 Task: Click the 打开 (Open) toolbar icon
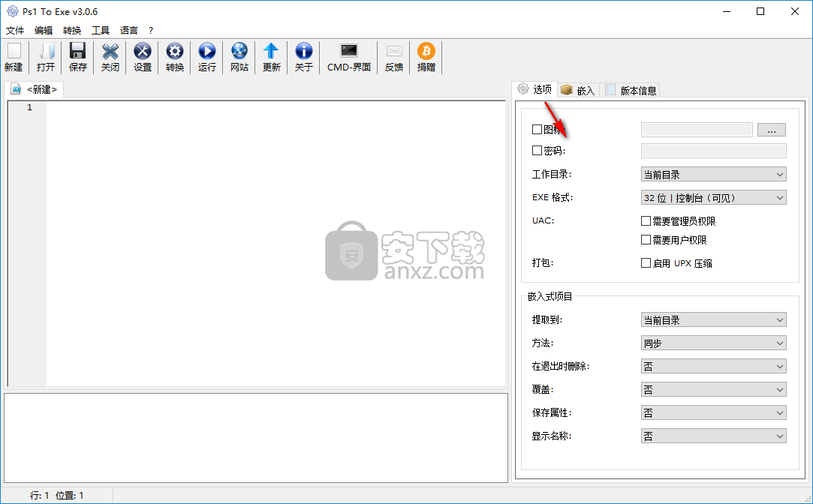46,51
